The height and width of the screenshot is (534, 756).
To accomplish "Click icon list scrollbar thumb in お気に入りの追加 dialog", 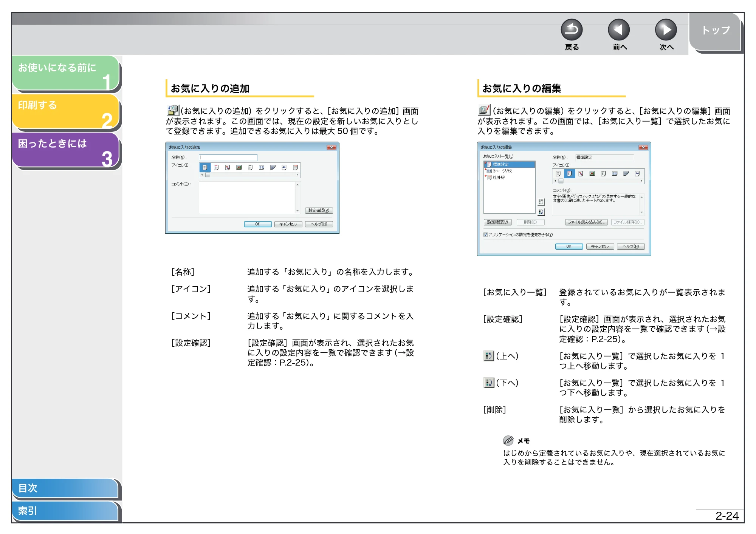I will pos(208,175).
